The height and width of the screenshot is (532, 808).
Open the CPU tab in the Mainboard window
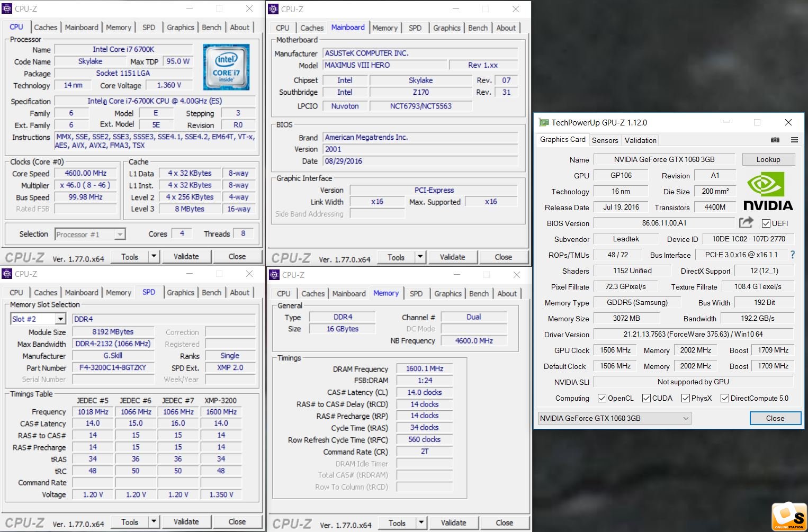pos(283,28)
